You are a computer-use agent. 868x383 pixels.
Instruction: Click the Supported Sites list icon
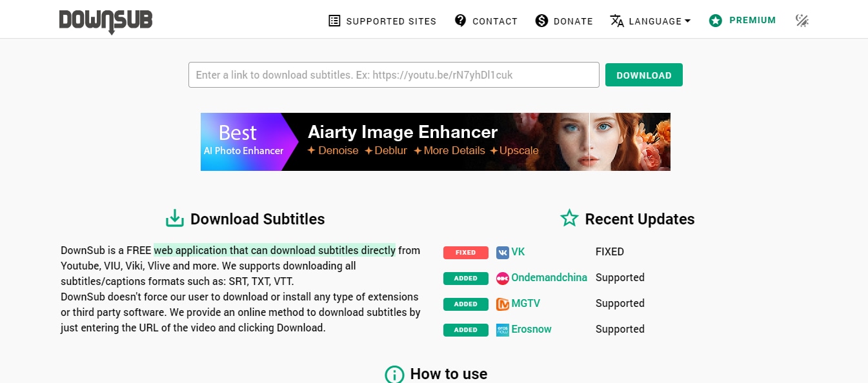pyautogui.click(x=334, y=21)
